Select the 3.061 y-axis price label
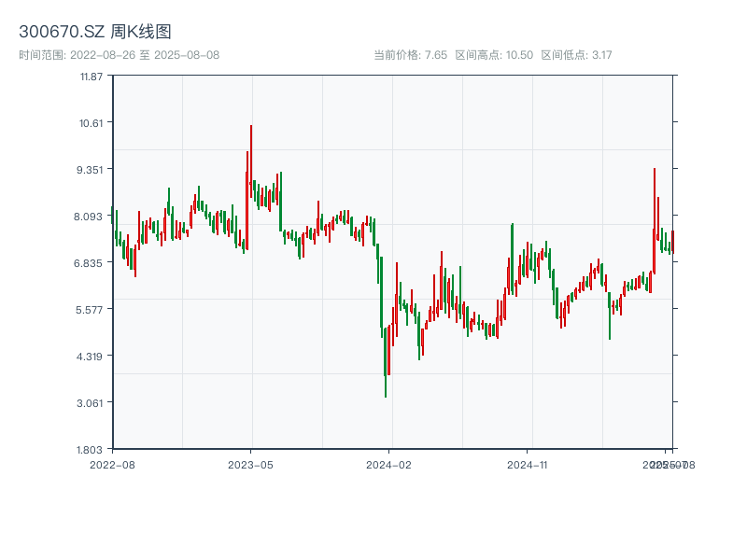 pos(92,402)
